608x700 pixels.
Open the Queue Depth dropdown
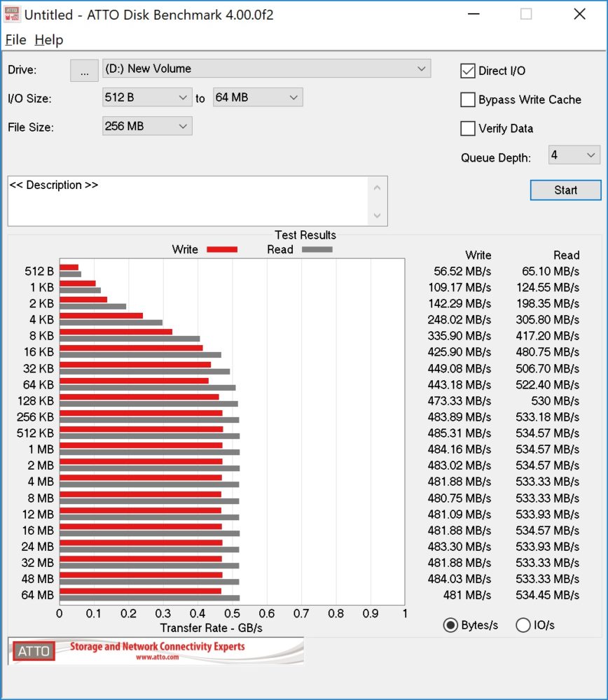(x=574, y=155)
